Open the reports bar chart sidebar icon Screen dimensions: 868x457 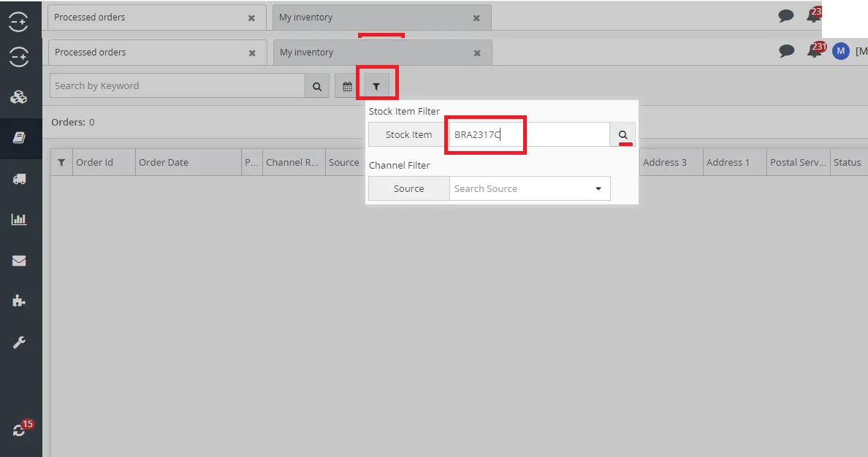(19, 219)
